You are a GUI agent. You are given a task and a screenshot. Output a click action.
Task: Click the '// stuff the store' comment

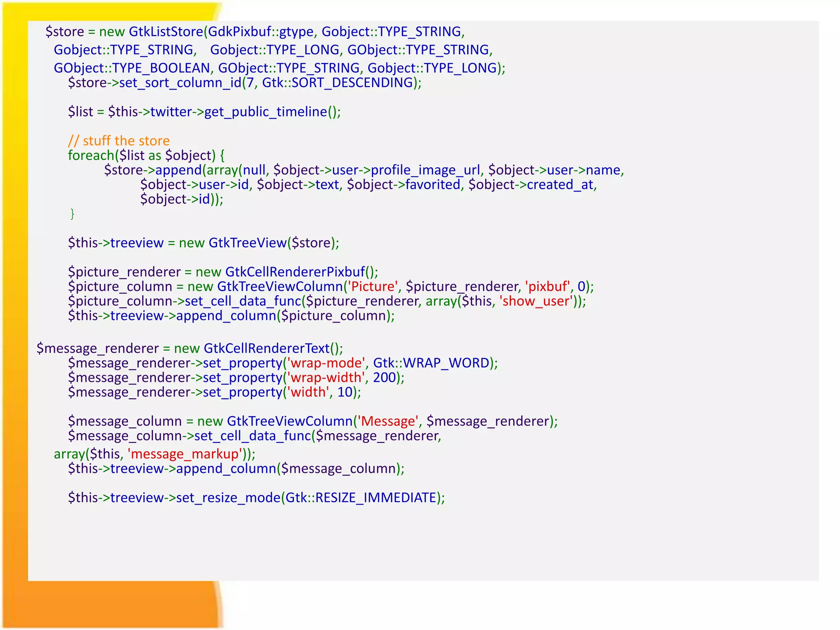pos(119,141)
